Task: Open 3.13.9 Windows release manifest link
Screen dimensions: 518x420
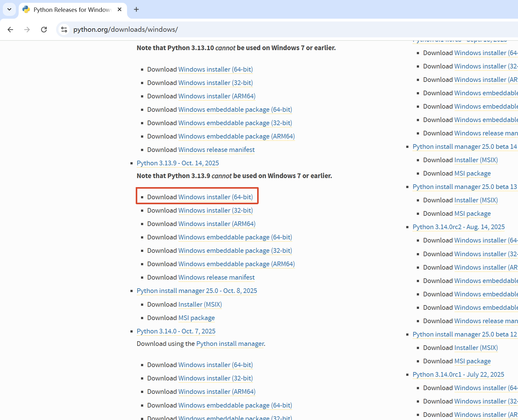Action: tap(216, 277)
